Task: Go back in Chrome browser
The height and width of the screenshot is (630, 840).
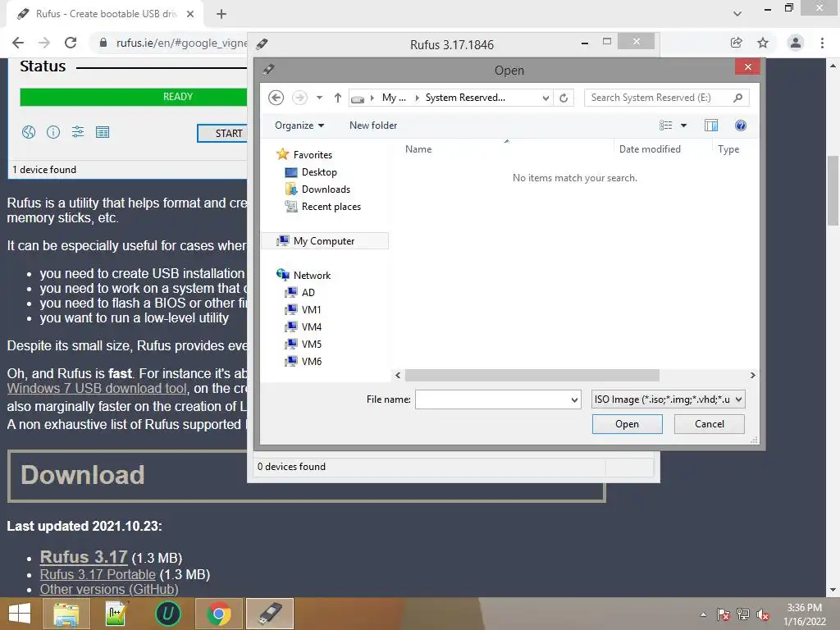Action: (x=18, y=43)
